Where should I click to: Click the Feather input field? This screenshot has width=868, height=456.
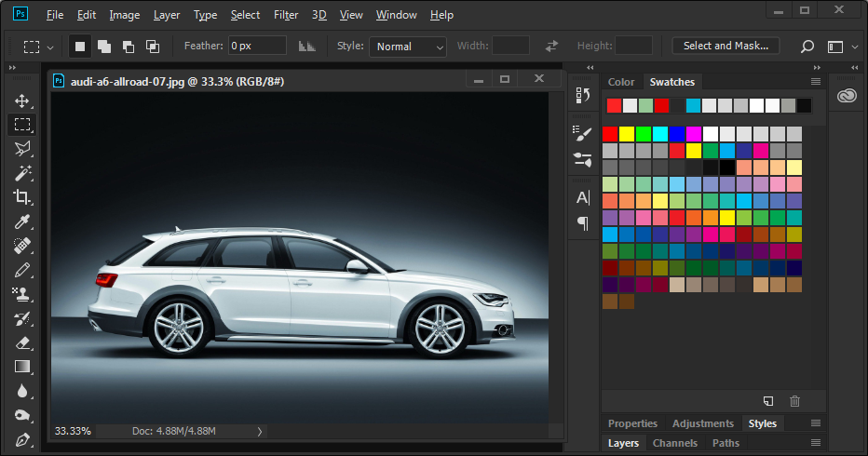[x=257, y=46]
